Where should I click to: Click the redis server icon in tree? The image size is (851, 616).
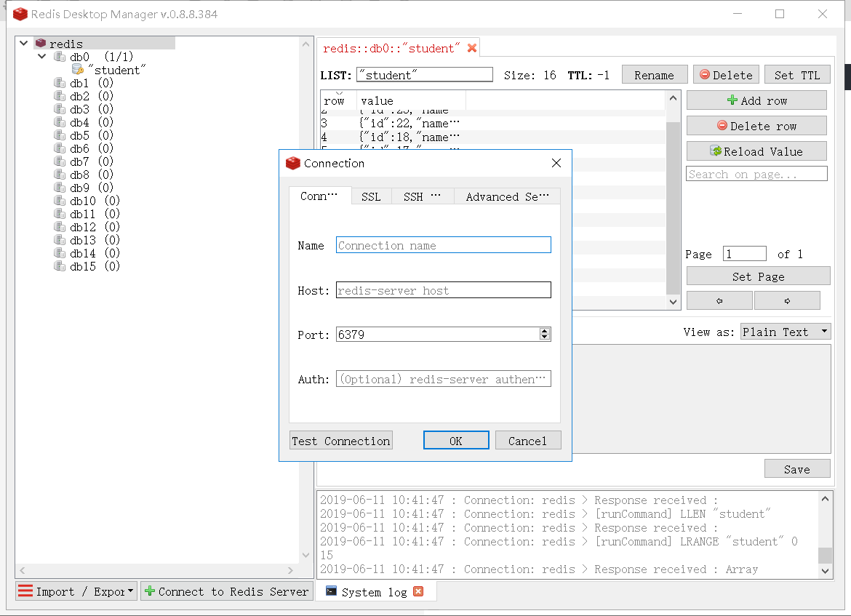41,43
